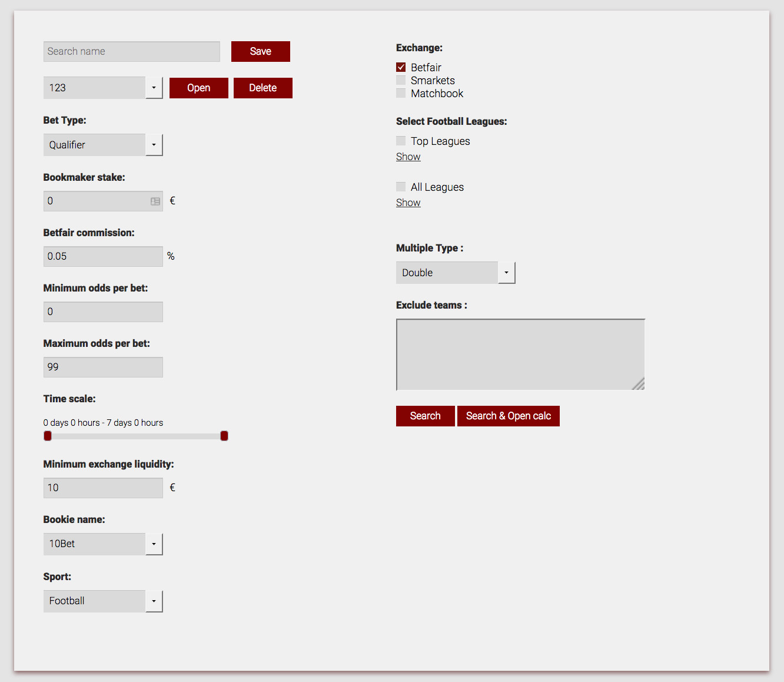Open the Bet Type dropdown set to Qualifier
The height and width of the screenshot is (682, 784).
click(x=103, y=145)
